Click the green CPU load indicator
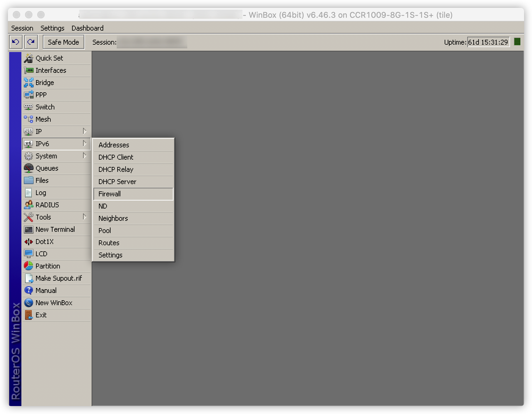 tap(517, 42)
